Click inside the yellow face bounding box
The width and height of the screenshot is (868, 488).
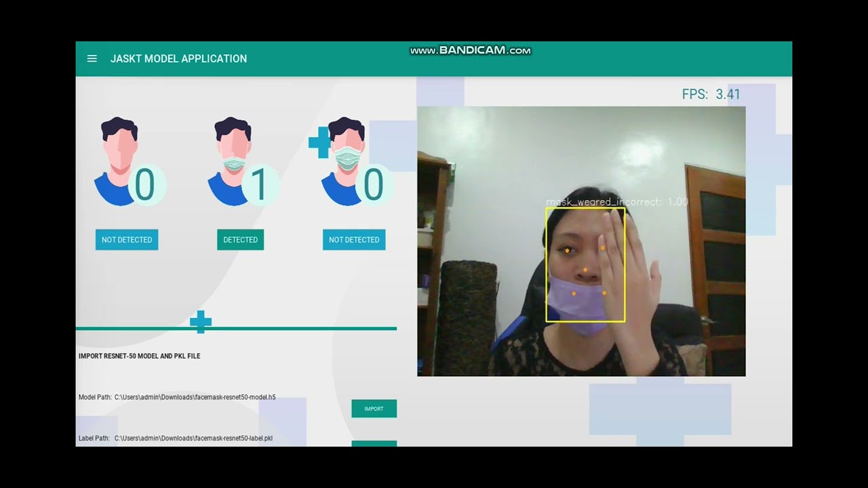tap(585, 264)
